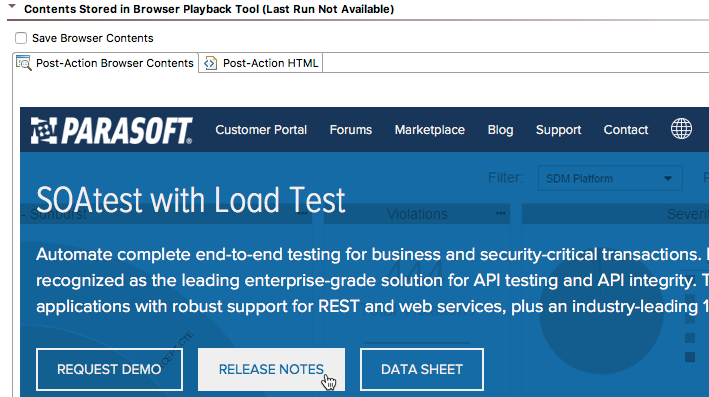Visit the Blog link

(500, 130)
